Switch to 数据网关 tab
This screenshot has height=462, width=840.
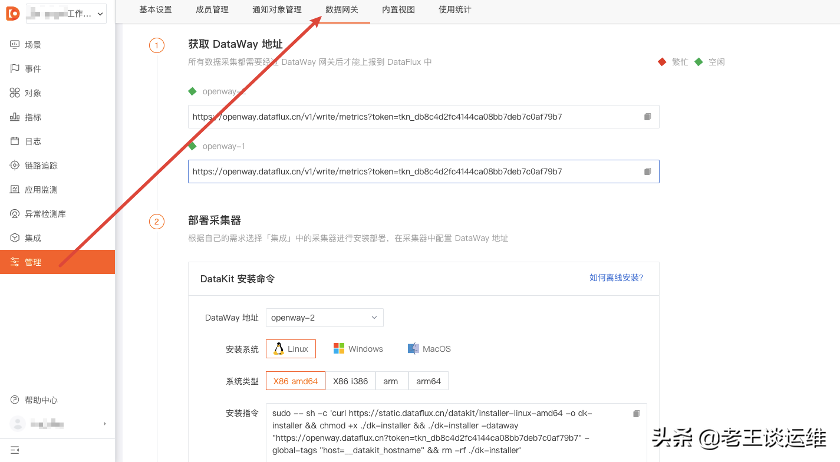[x=342, y=10]
